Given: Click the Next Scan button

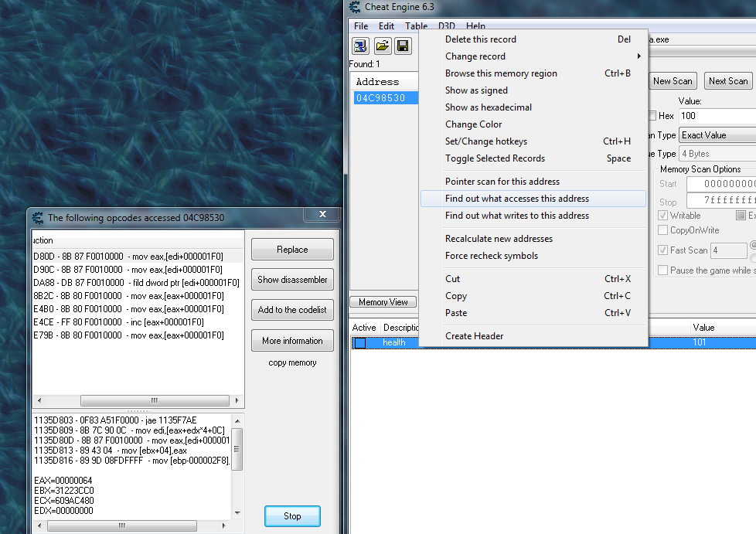Looking at the screenshot, I should pos(728,81).
